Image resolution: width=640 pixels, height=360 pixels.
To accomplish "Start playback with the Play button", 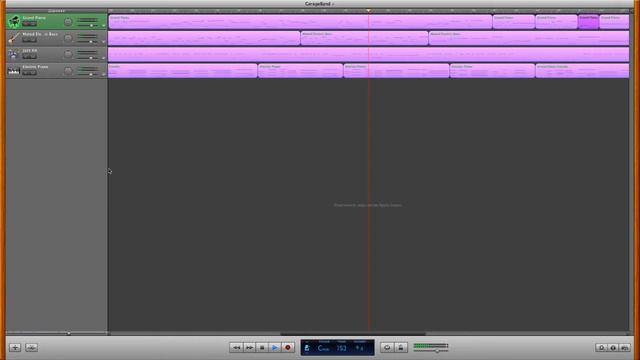I will coord(275,347).
